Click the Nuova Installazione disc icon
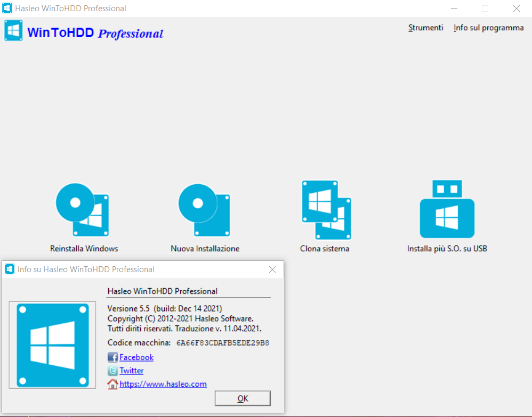The width and height of the screenshot is (532, 417). (x=205, y=209)
